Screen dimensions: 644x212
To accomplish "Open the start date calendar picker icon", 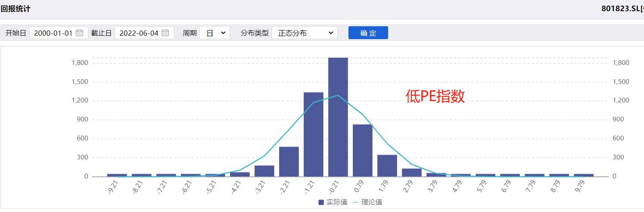I will point(79,33).
